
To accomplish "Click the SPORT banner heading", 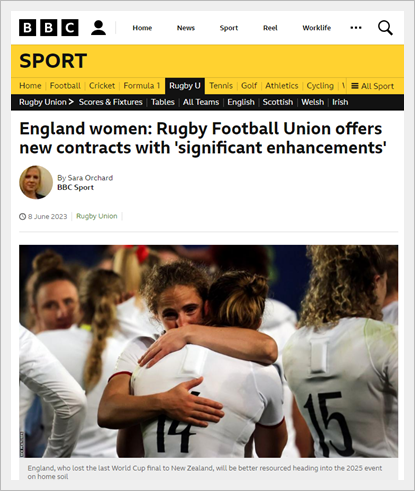I will tap(53, 61).
